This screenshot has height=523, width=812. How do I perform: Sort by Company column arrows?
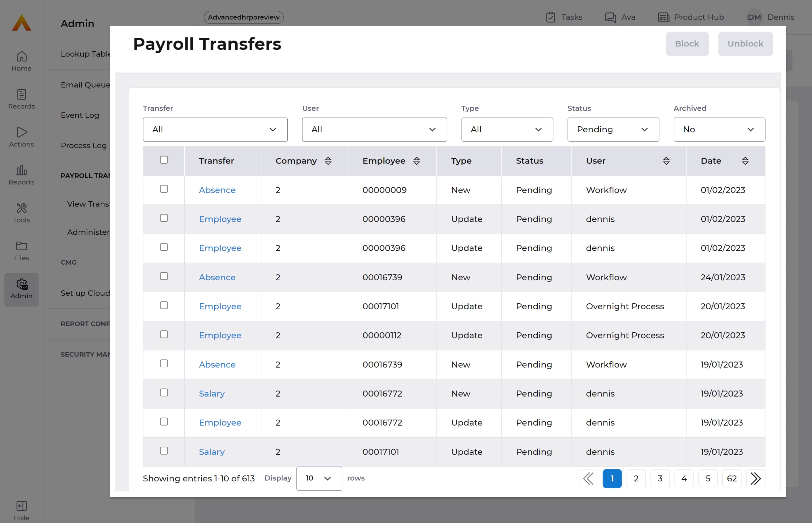pyautogui.click(x=328, y=161)
